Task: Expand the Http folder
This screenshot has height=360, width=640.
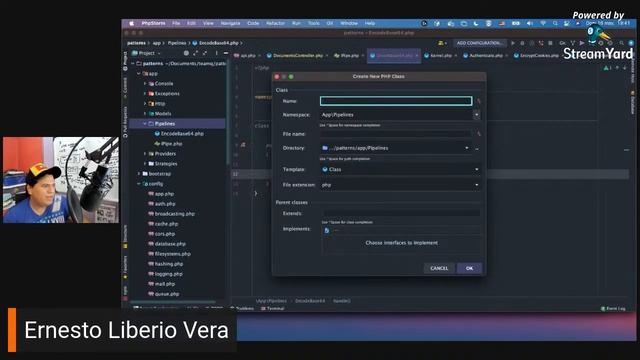Action: 145,104
